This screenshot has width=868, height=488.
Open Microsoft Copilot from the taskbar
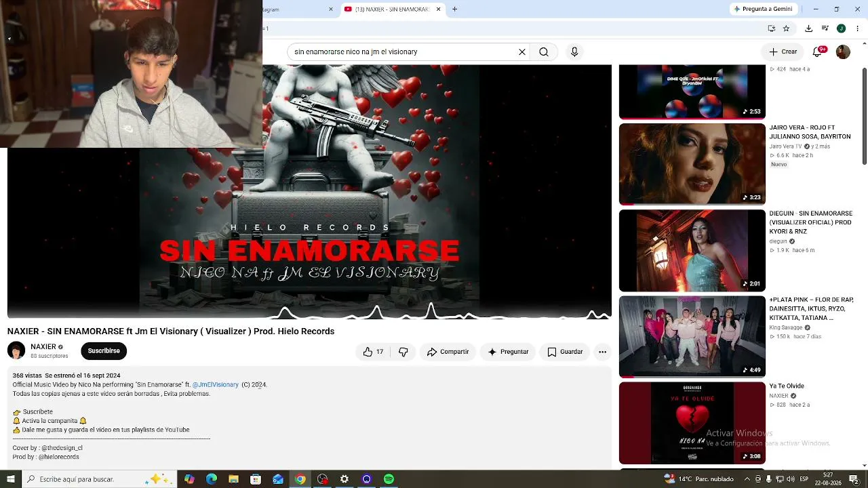coord(189,479)
